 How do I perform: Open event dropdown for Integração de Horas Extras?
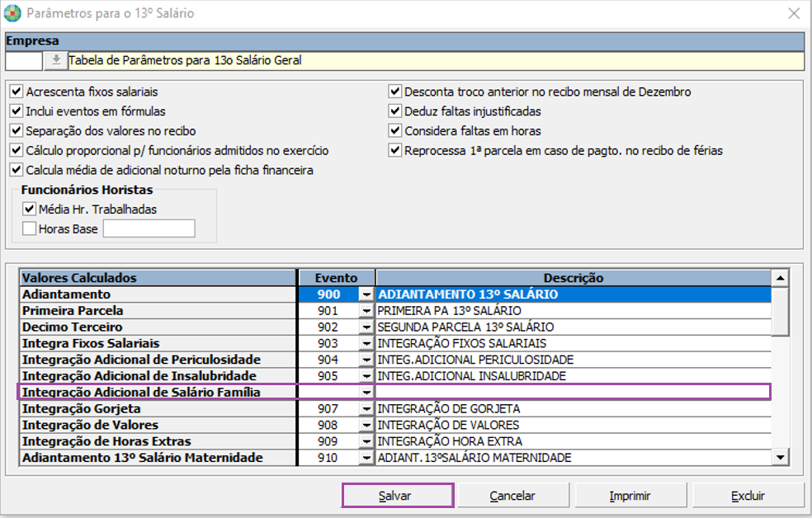point(366,441)
